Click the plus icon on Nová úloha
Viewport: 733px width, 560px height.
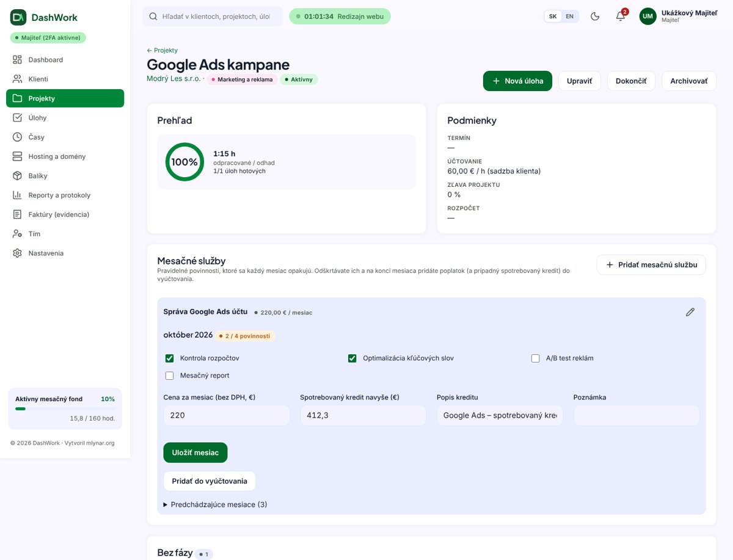point(496,81)
